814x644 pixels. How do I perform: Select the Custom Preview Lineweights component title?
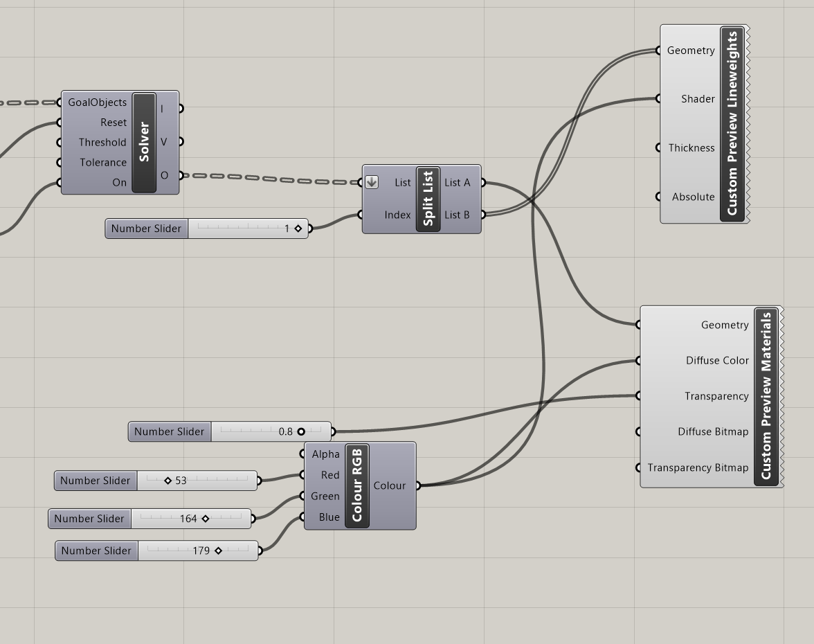tap(732, 124)
